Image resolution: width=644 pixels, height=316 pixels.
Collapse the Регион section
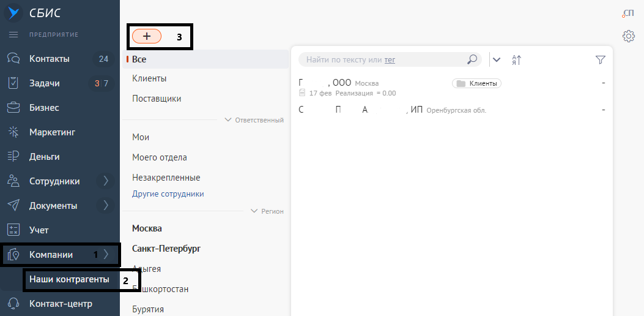(x=267, y=211)
